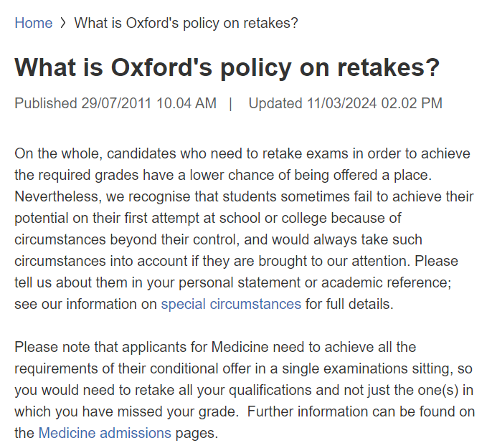This screenshot has height=448, width=492.
Task: Click the Published date 29/07/2011
Action: click(x=116, y=103)
